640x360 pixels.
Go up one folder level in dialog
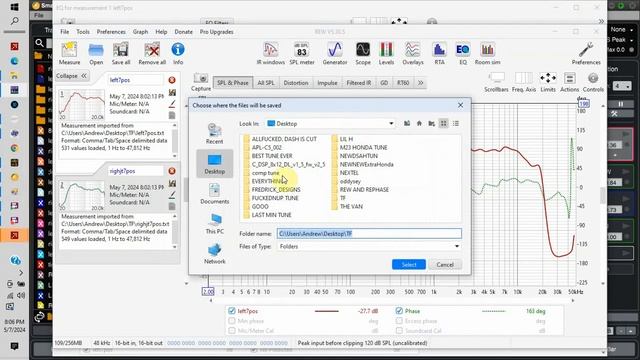[x=407, y=123]
